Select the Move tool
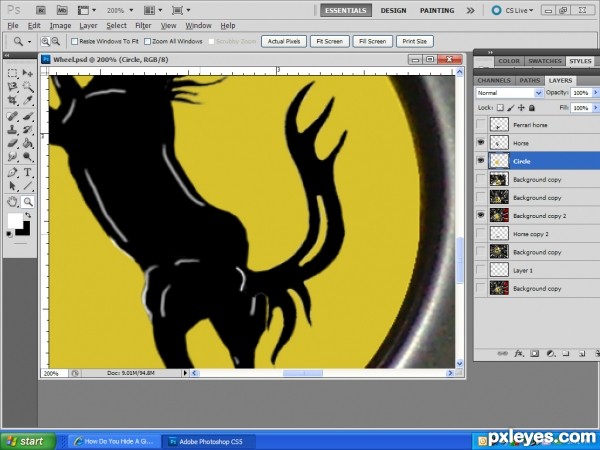This screenshot has height=450, width=600. click(x=28, y=73)
